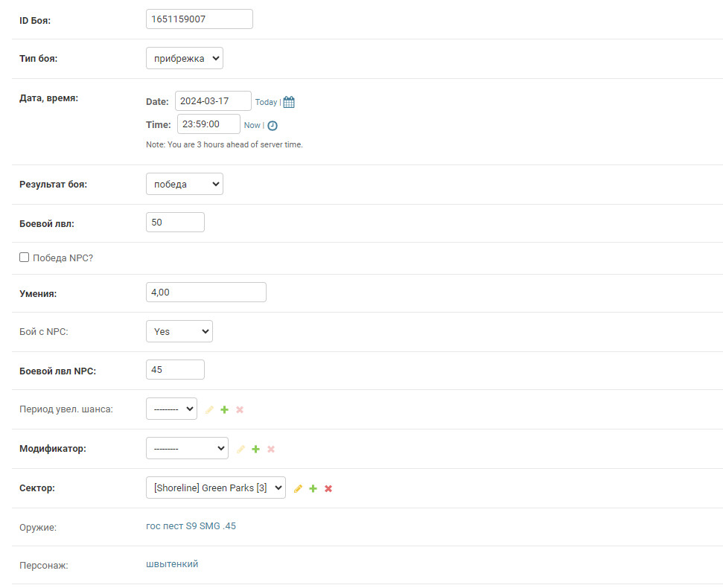This screenshot has height=588, width=723.
Task: Click the Сектор: label
Action: click(x=37, y=488)
